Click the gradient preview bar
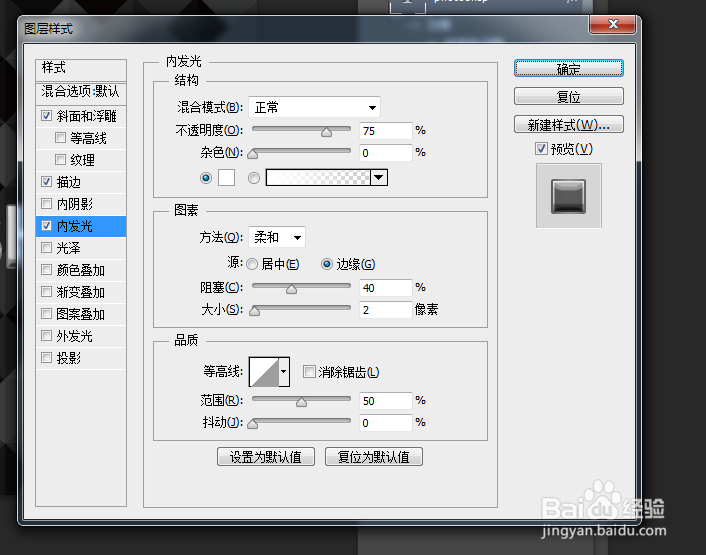Screen dimensions: 706x555 pos(318,177)
